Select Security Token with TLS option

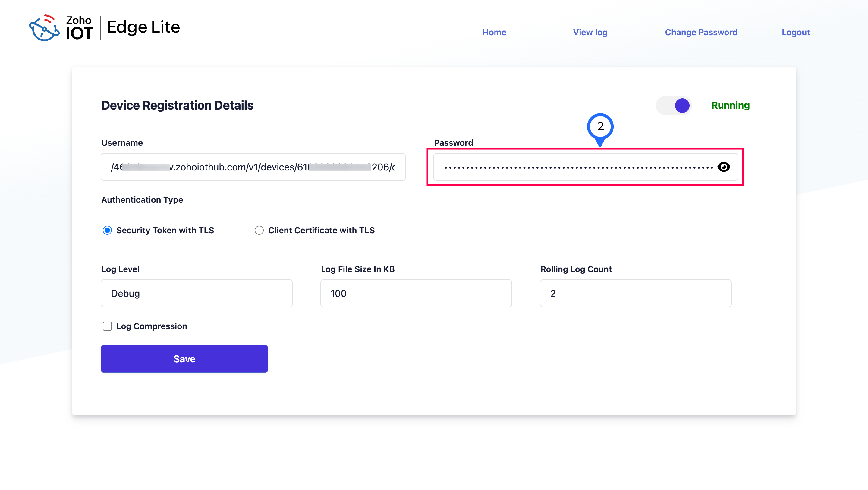pos(107,230)
